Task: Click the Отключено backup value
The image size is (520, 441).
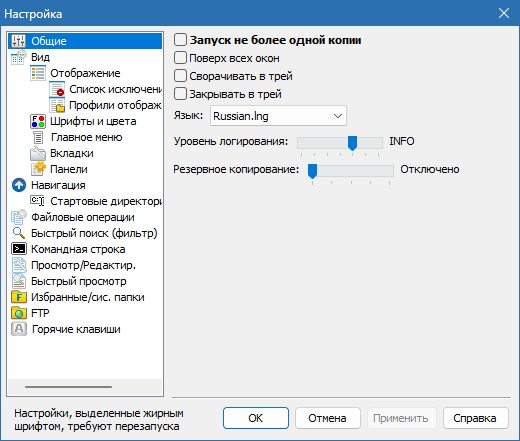Action: pos(430,169)
